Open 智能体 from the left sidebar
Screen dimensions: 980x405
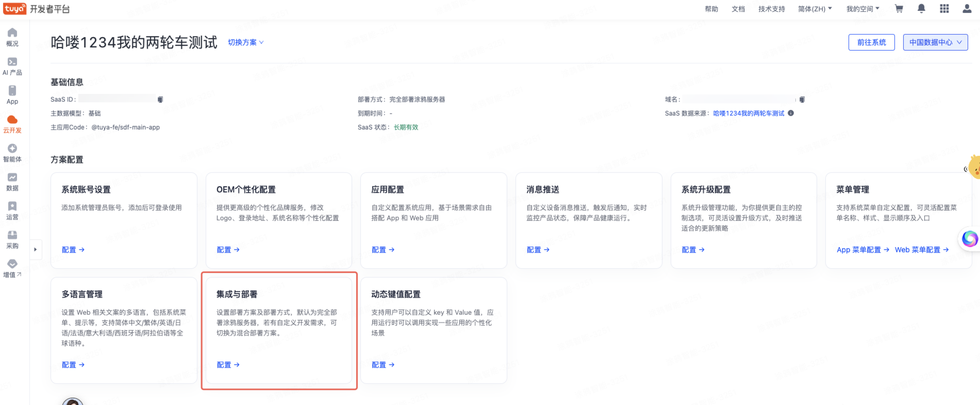pyautogui.click(x=12, y=153)
